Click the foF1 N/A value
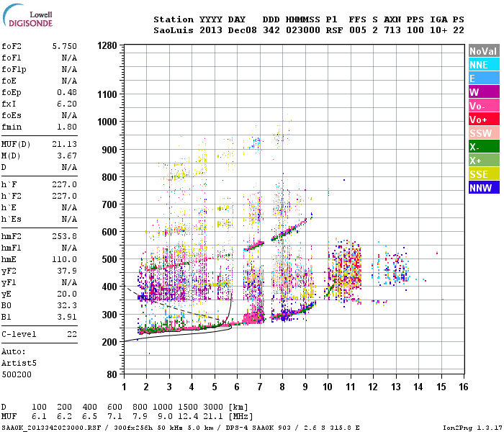Screen dimensions: 504x432 point(69,58)
